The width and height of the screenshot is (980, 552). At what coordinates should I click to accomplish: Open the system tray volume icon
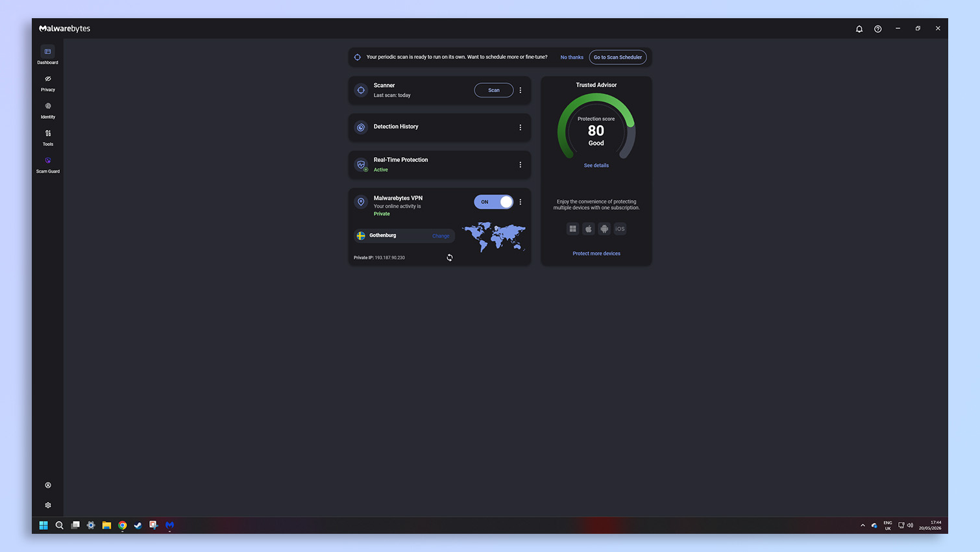coord(910,525)
